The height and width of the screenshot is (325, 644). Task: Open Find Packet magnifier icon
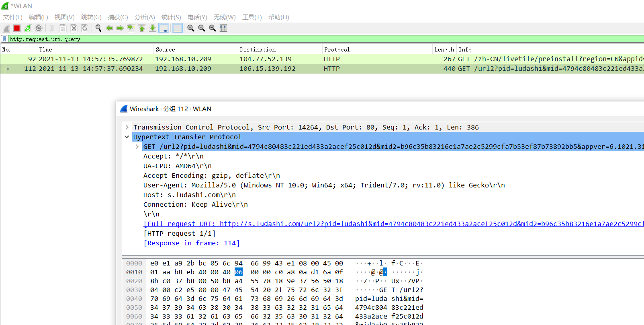pos(98,28)
